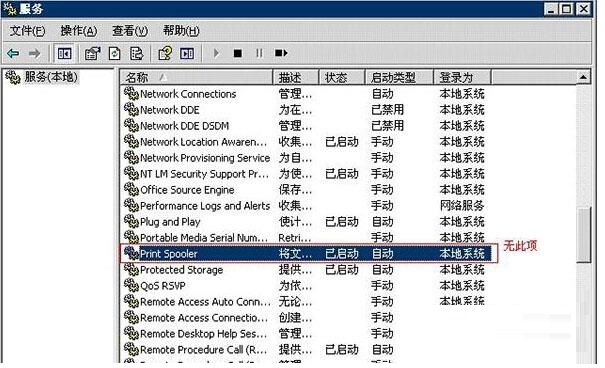The image size is (605, 368).
Task: Click gear icon beside Office Source Engine
Action: coord(131,189)
